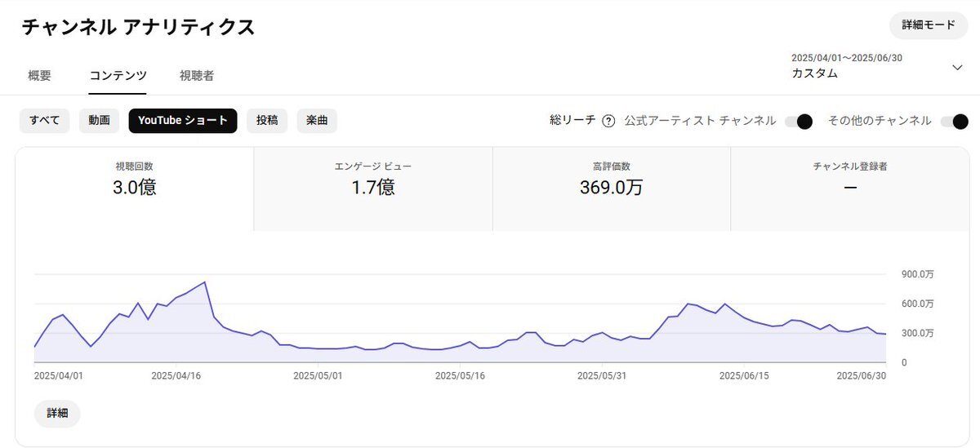Click the 詳細モード button
The image size is (980, 448).
pos(929,25)
